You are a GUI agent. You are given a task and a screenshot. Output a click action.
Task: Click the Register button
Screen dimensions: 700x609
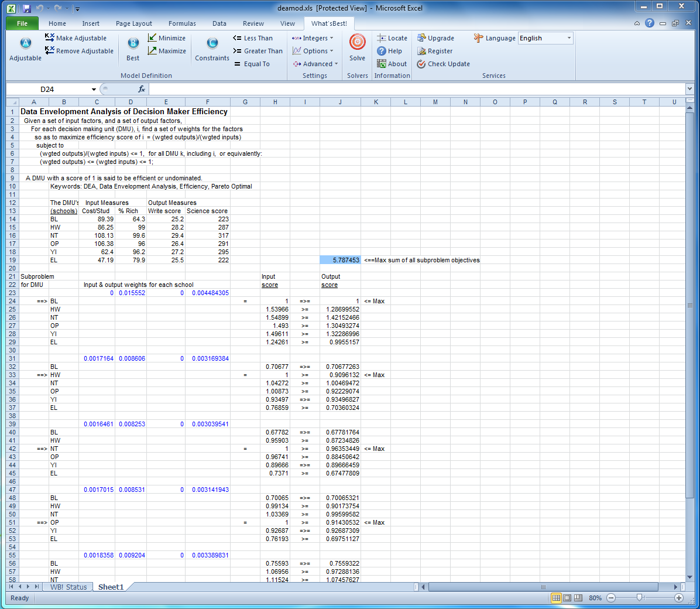[435, 51]
